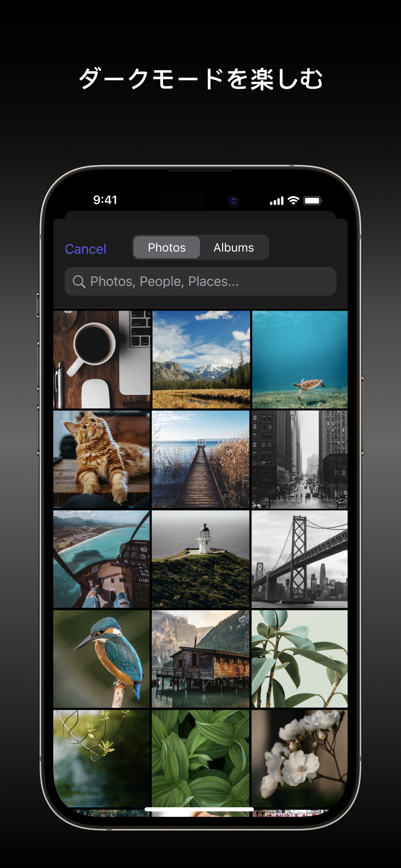Tap the 9:41 clock in status bar
This screenshot has width=401, height=868.
[105, 200]
